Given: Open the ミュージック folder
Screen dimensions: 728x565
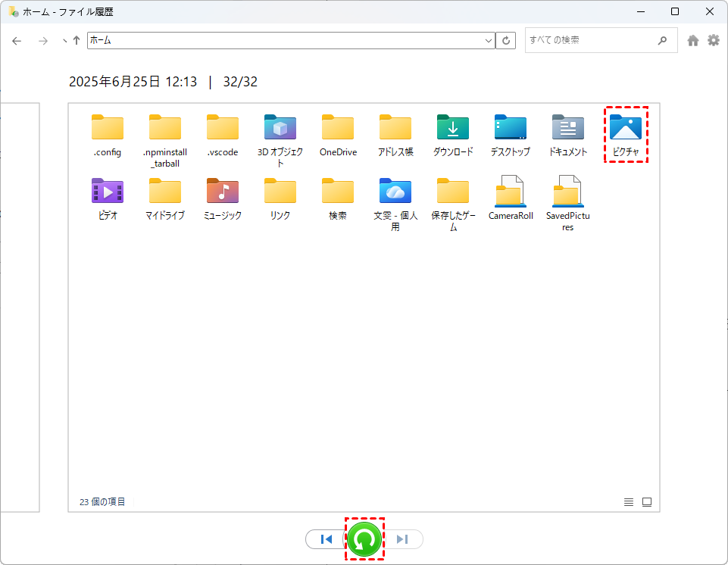Looking at the screenshot, I should [x=222, y=198].
